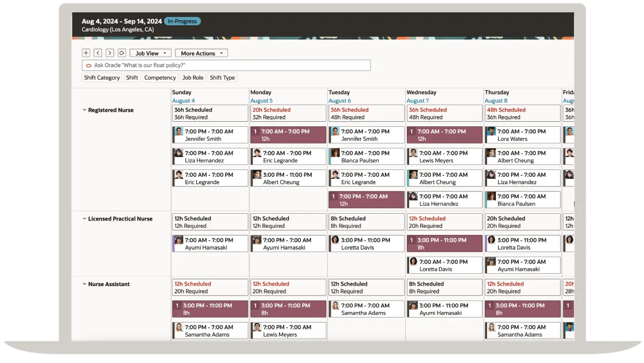This screenshot has width=644, height=363.
Task: Go to next period arrow icon
Action: point(110,53)
